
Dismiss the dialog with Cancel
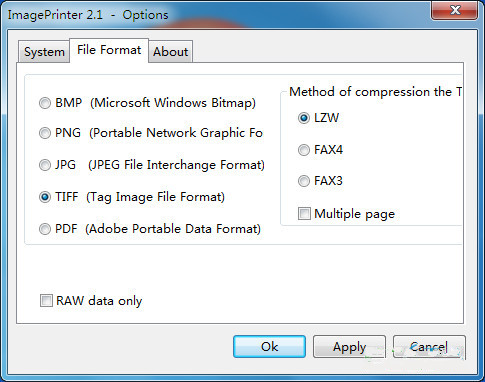(429, 347)
